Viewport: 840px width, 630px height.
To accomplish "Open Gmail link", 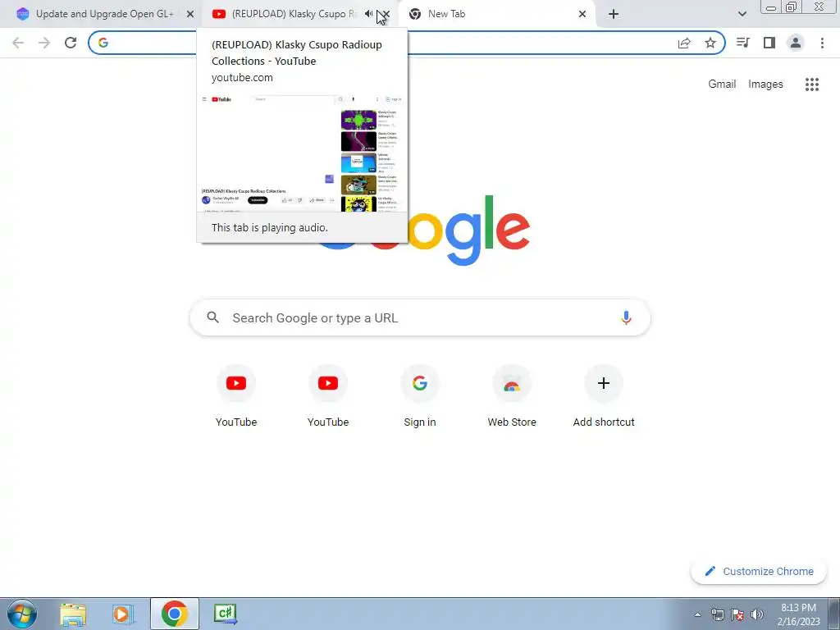I will click(x=722, y=84).
